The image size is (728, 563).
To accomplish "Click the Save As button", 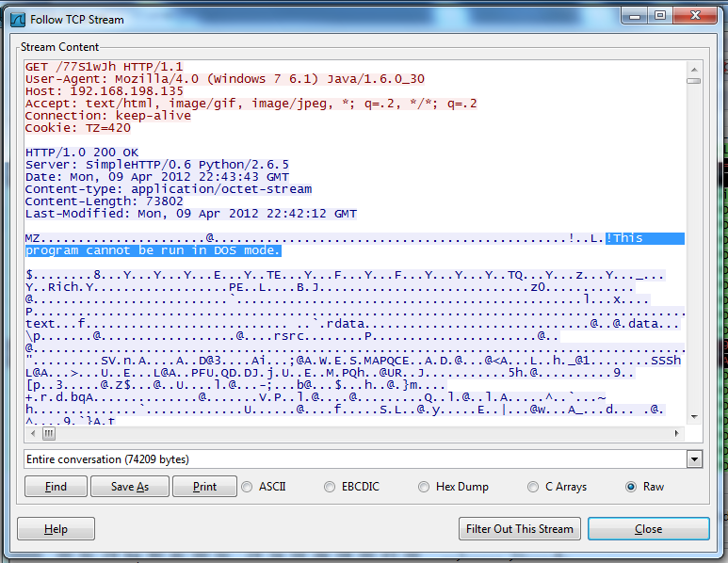I will click(x=130, y=487).
